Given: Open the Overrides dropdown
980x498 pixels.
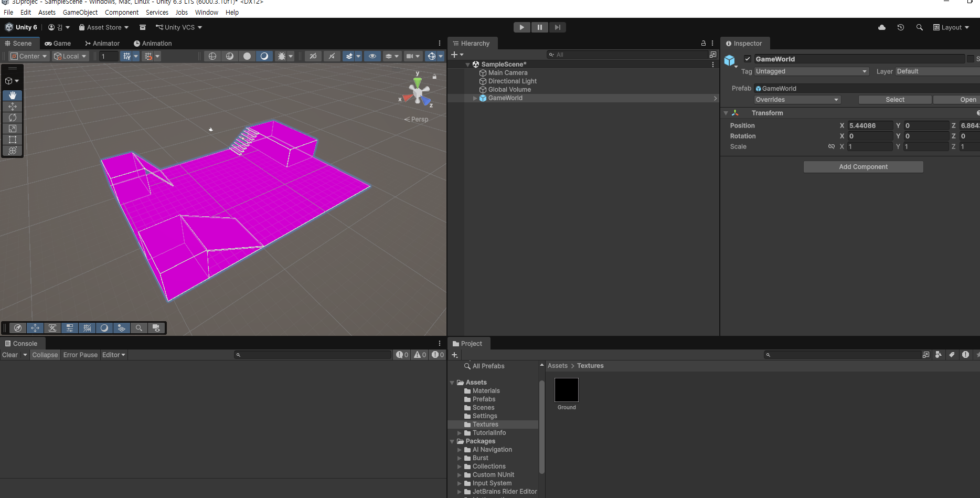Looking at the screenshot, I should [797, 100].
